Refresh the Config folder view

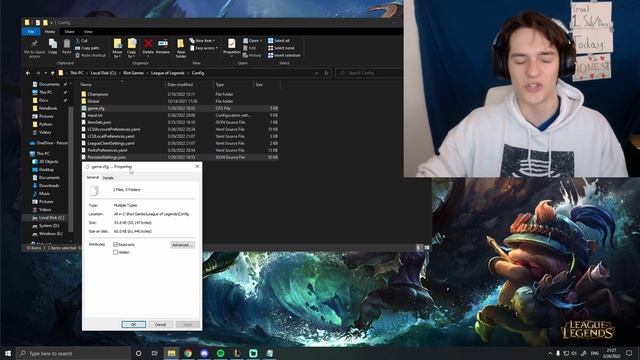coord(326,73)
